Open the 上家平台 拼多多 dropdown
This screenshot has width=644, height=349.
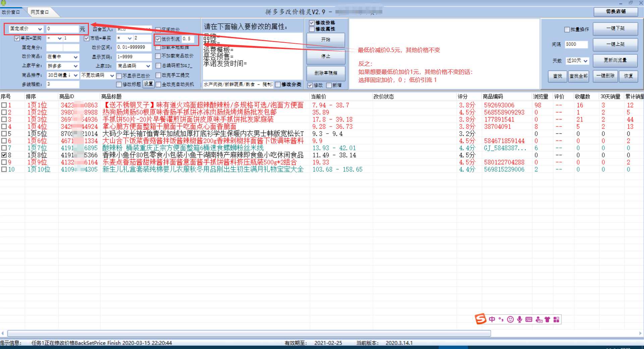coord(75,66)
